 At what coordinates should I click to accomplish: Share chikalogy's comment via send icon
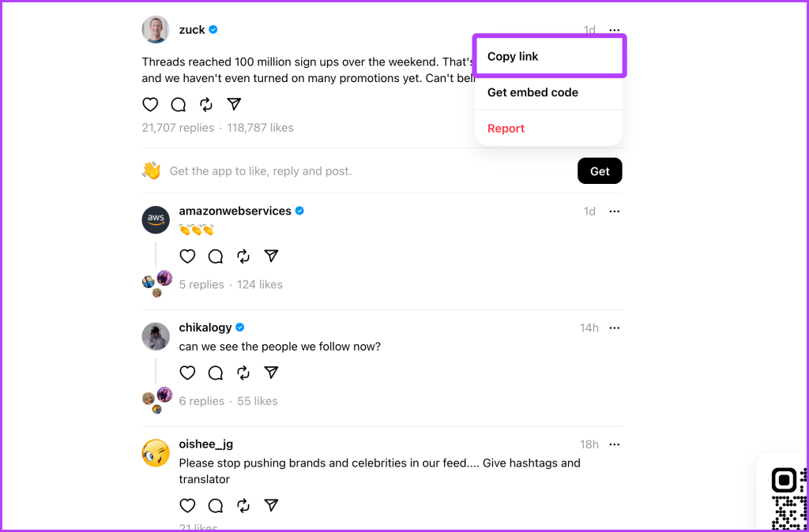272,373
